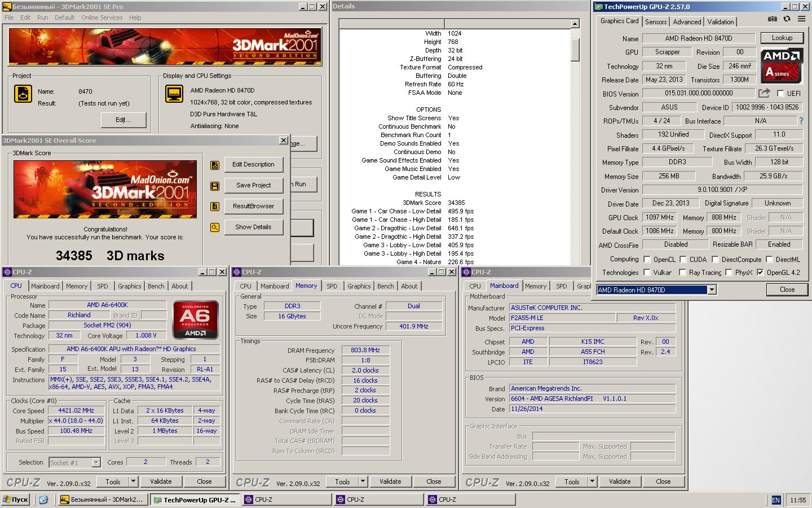
Task: Click the AMD A6 processor logo in CPU-Z
Action: pyautogui.click(x=196, y=319)
